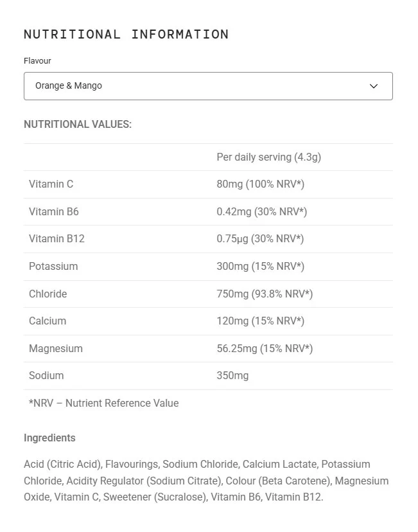Image resolution: width=418 pixels, height=532 pixels.
Task: Click the Per daily serving column header
Action: tap(269, 157)
